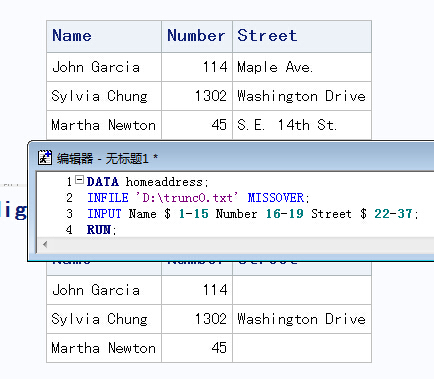Screen dimensions: 434x379
Task: Collapse the DATA step code block
Action: tap(79, 180)
